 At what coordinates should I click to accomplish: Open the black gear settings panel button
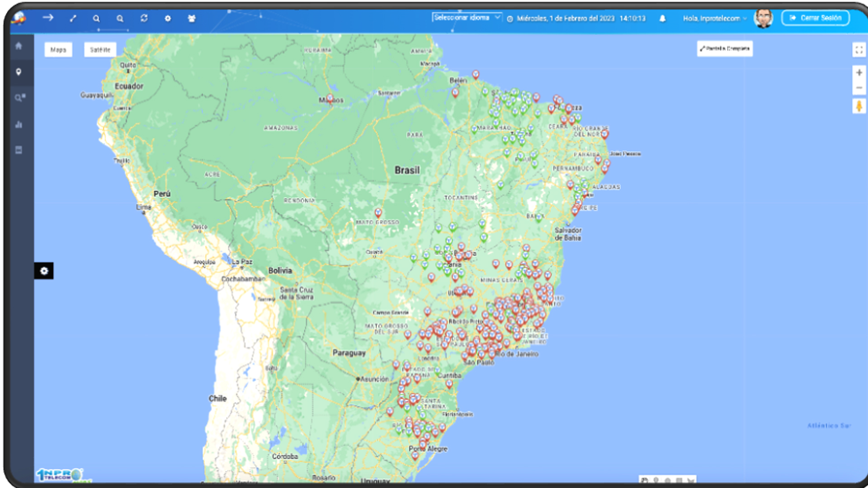44,271
